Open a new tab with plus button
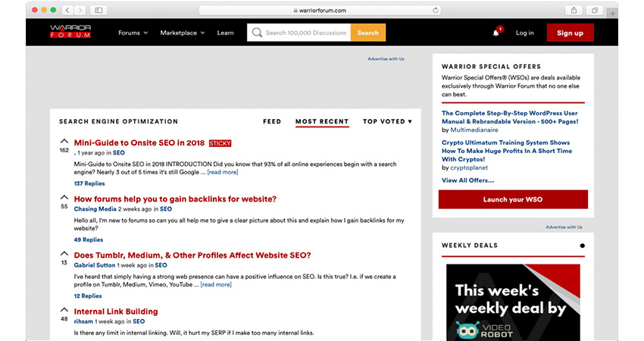 pyautogui.click(x=612, y=13)
